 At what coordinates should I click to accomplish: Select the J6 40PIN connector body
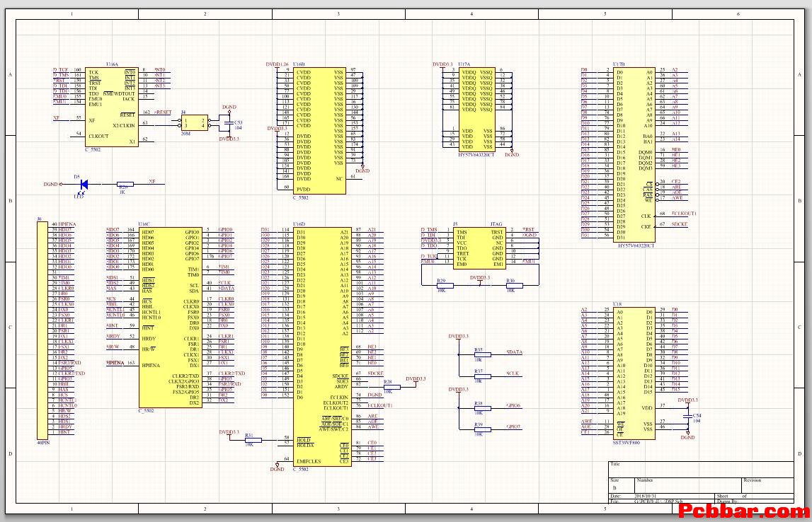click(x=42, y=330)
